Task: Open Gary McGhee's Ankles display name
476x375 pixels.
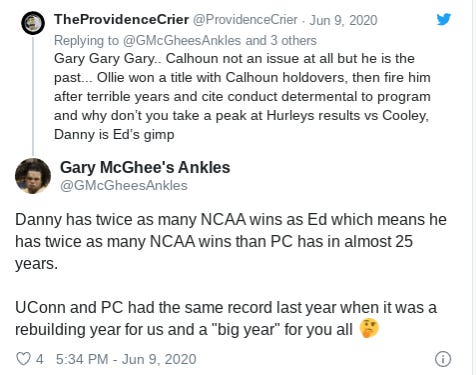Action: point(145,167)
